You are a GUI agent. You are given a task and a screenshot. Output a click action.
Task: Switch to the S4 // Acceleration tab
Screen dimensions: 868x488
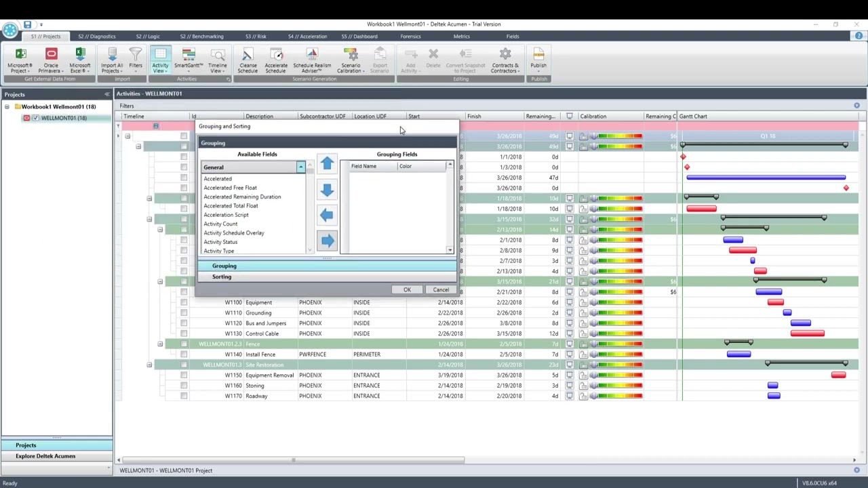(x=307, y=37)
